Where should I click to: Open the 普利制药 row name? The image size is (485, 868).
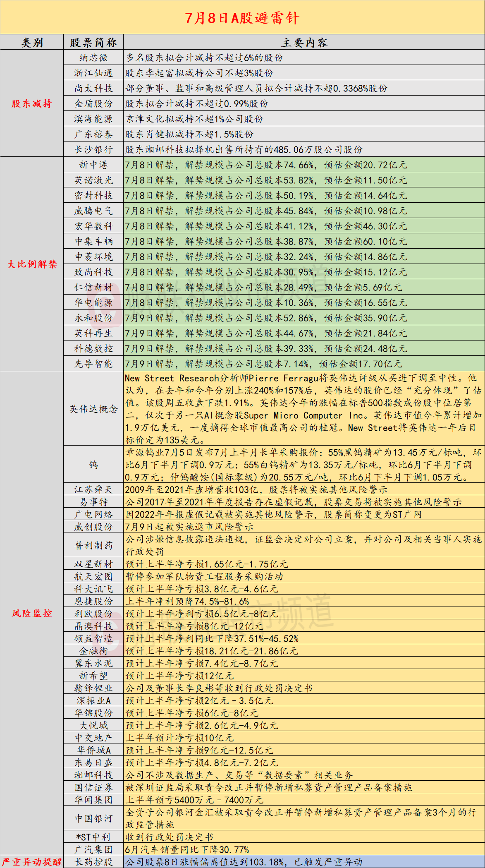pyautogui.click(x=93, y=545)
